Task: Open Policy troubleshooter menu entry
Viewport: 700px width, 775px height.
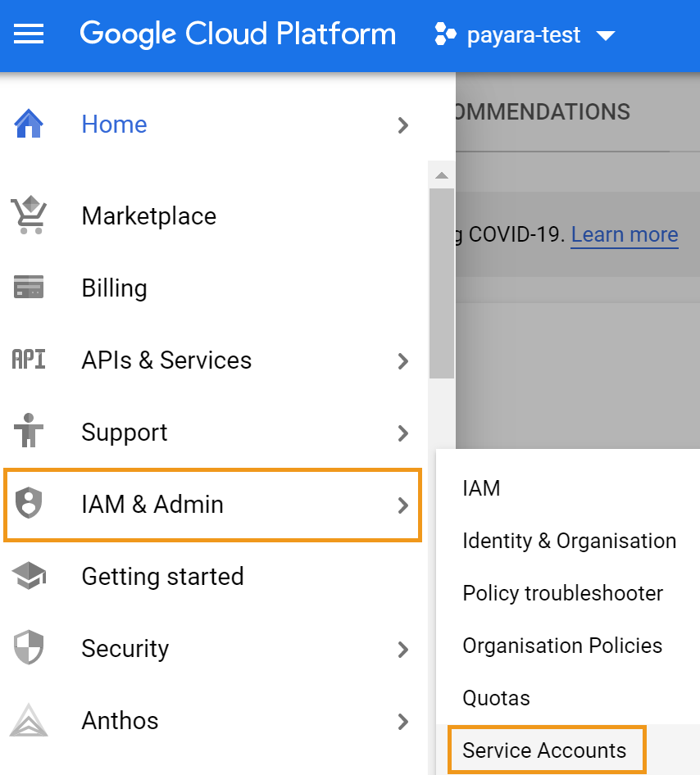Action: click(x=563, y=593)
